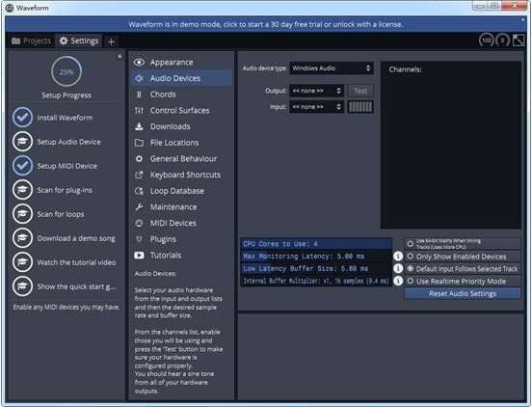Click the CPU Cores to Use slider
Screen dimensions: 532x407
point(316,244)
